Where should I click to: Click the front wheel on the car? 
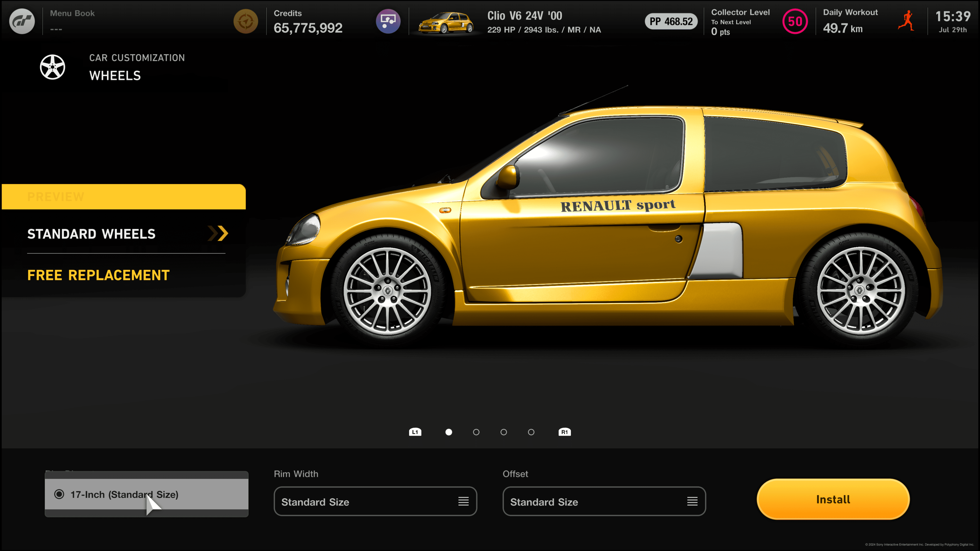point(387,291)
